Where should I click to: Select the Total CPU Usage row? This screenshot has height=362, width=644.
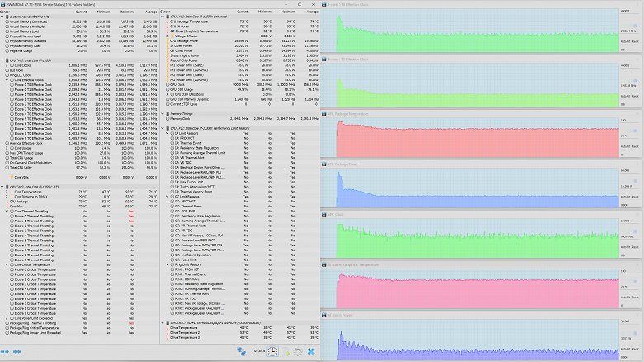(79, 158)
